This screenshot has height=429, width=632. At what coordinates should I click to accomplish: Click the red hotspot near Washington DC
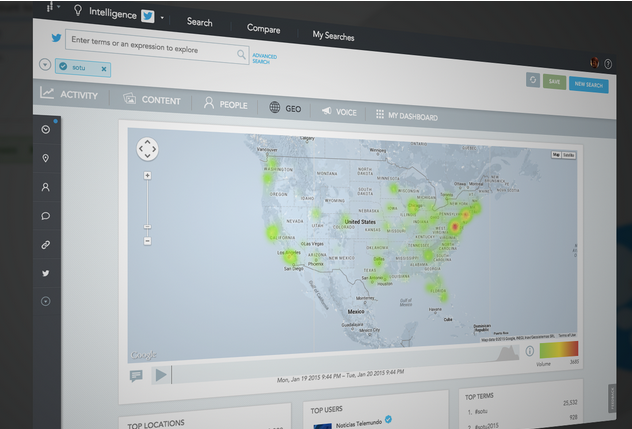click(455, 227)
